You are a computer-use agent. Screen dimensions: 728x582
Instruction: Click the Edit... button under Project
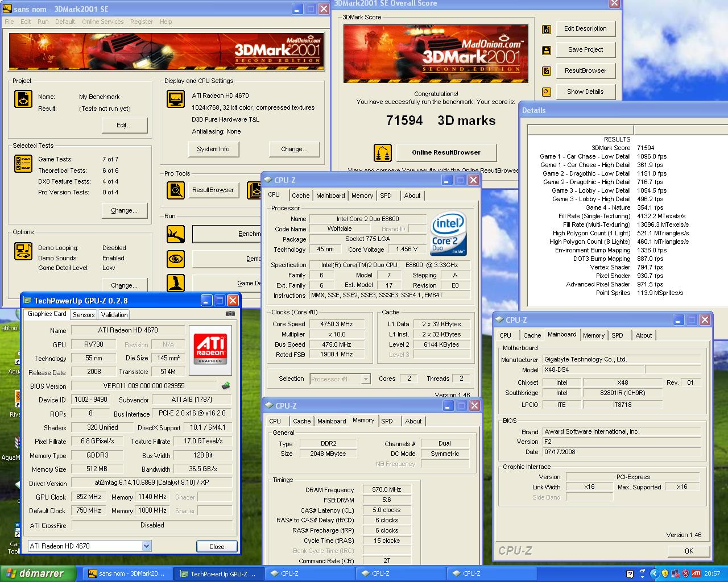124,125
